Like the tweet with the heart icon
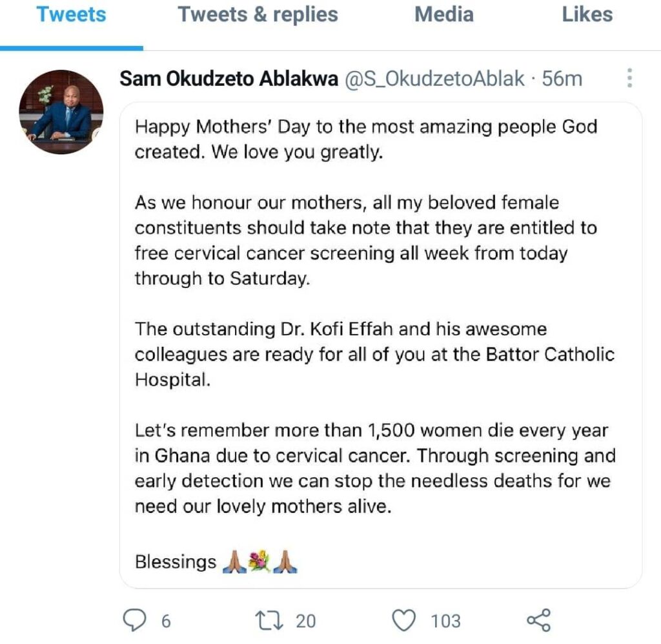Screen dimensions: 661x644 pos(404,620)
